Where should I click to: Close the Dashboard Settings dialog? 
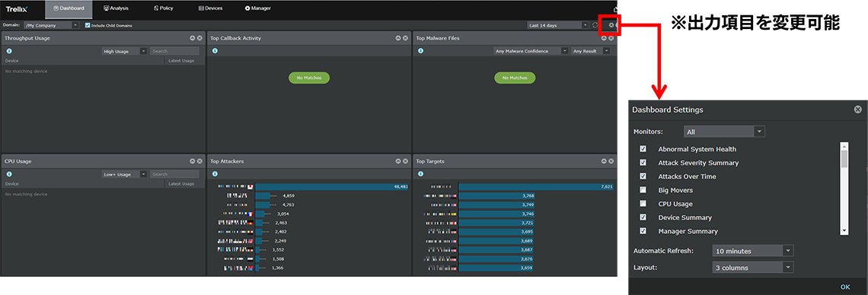tap(857, 110)
